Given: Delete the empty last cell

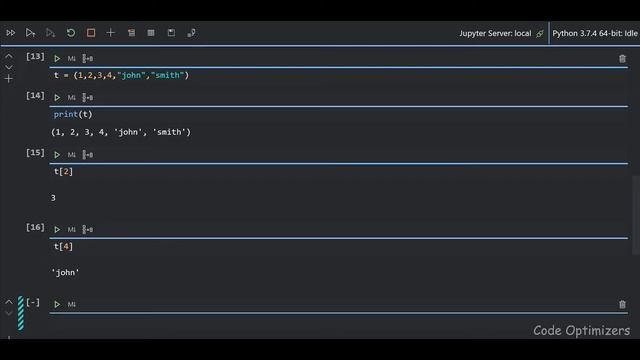Looking at the screenshot, I should (622, 304).
